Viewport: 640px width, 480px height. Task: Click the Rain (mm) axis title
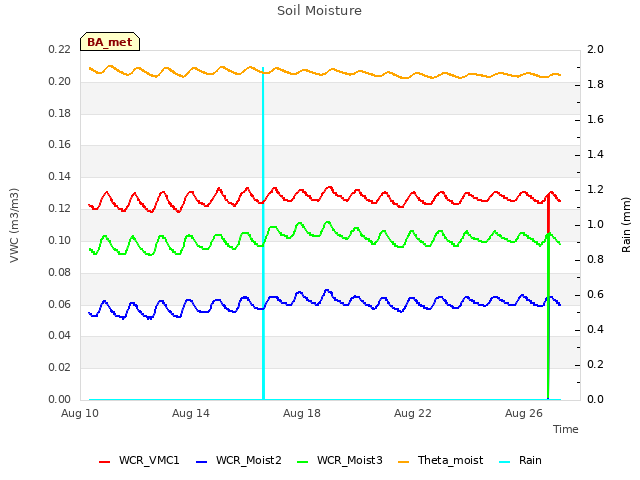pos(626,225)
